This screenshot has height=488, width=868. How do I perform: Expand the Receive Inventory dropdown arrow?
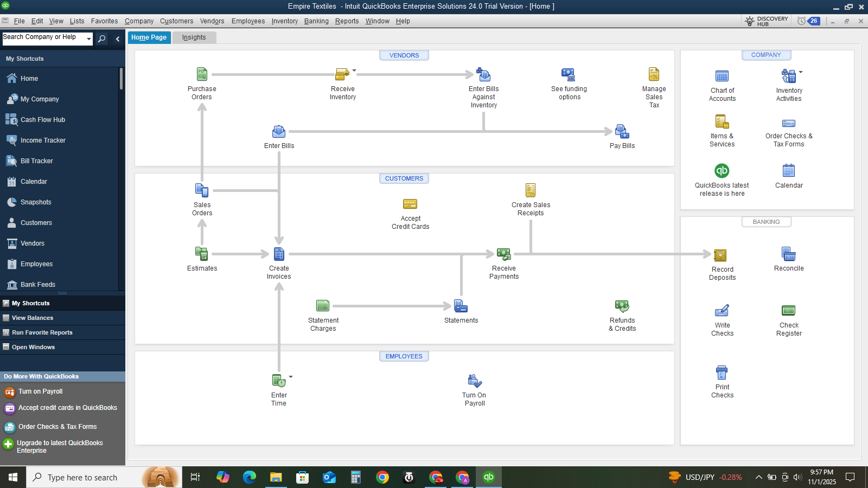(x=354, y=70)
